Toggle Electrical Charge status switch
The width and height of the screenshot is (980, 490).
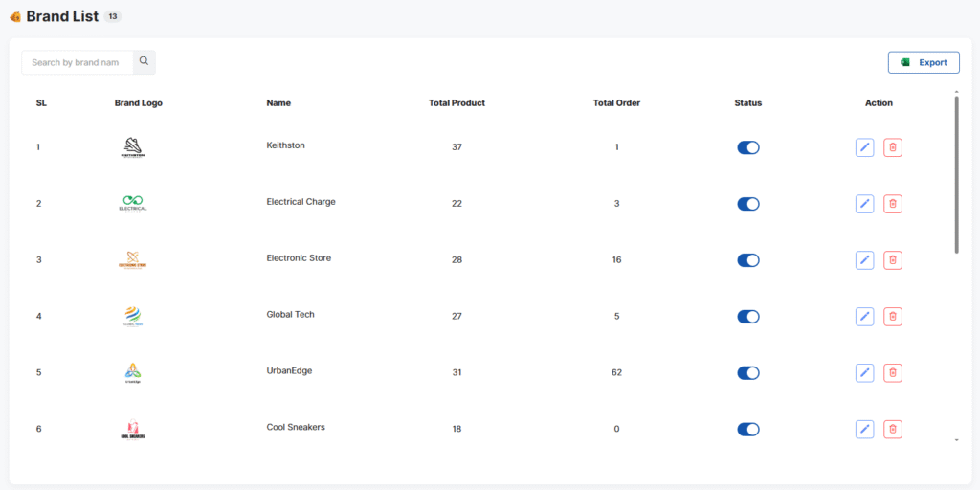click(748, 204)
